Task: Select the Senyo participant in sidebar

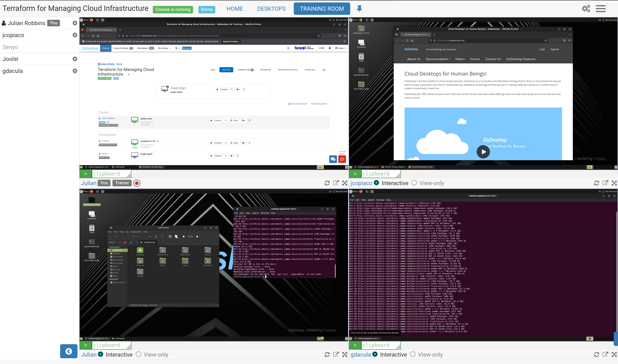Action: point(10,47)
